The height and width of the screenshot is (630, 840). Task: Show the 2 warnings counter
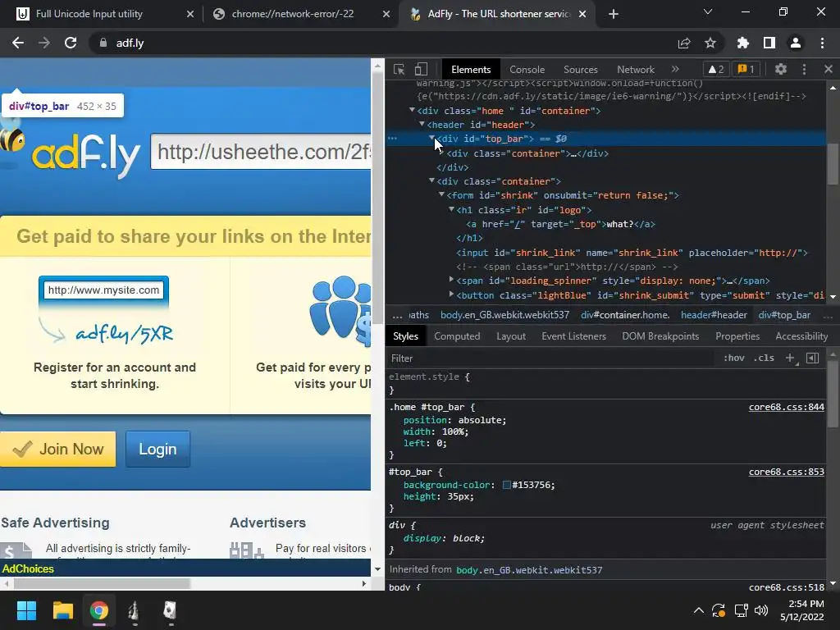(716, 69)
